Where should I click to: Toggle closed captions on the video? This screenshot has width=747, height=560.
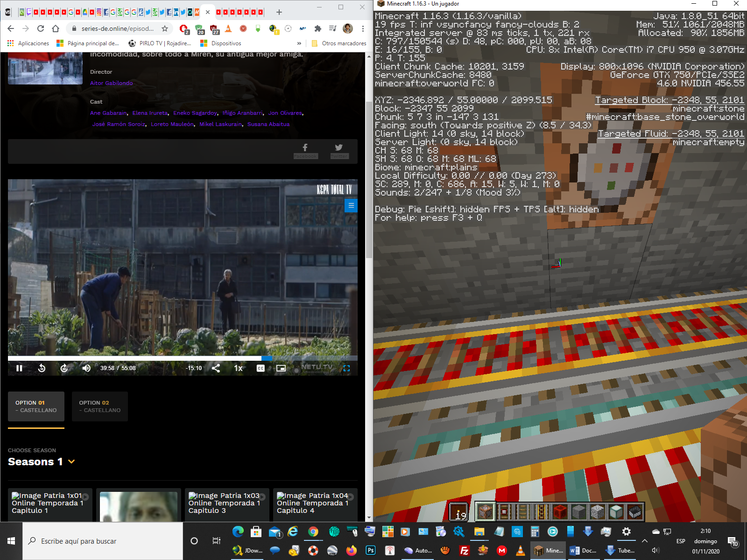[261, 368]
